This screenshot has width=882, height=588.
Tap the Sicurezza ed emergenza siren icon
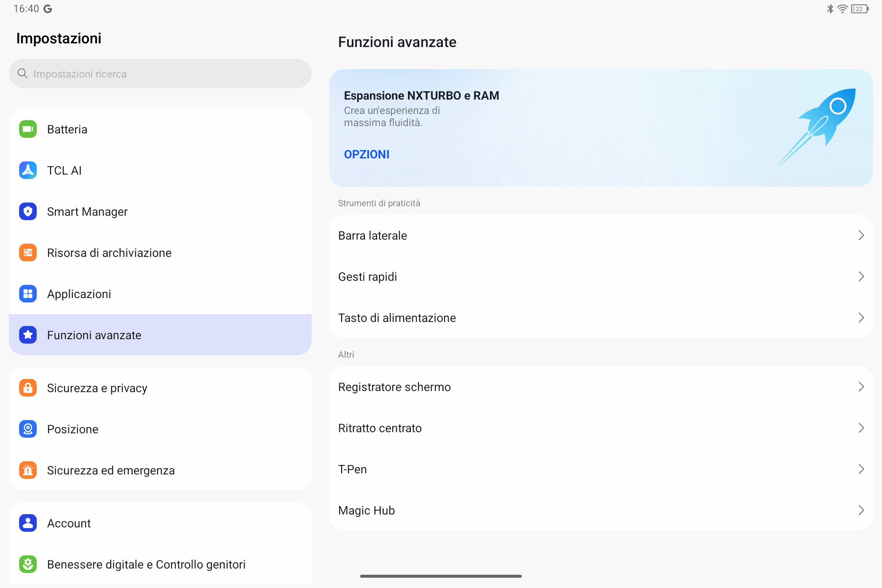(x=28, y=470)
